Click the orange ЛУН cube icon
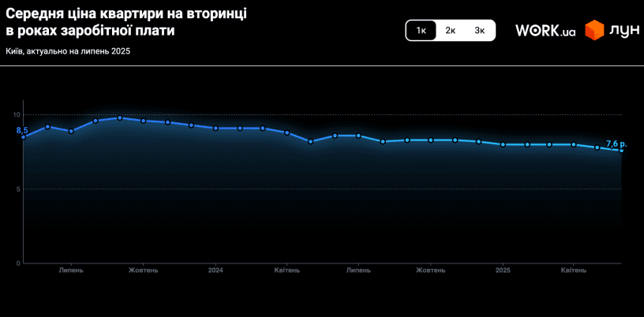 tap(593, 30)
